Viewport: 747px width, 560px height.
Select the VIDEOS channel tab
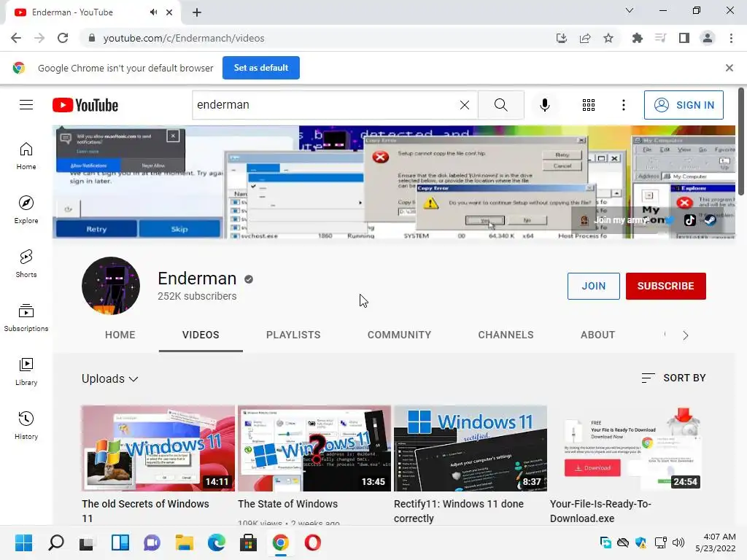201,335
